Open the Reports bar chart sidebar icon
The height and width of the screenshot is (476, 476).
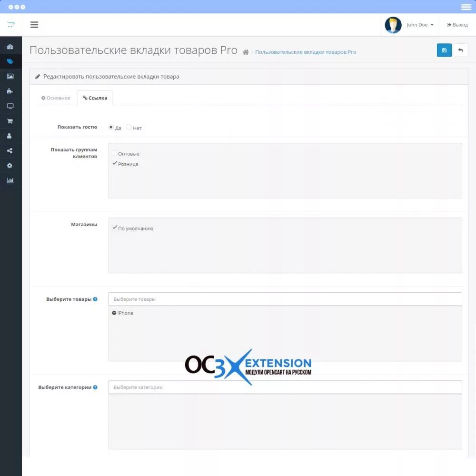coord(10,180)
